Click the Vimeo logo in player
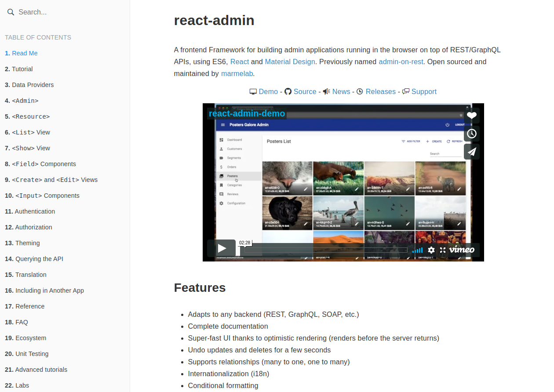Screen dimensions: 554x392 [462, 250]
